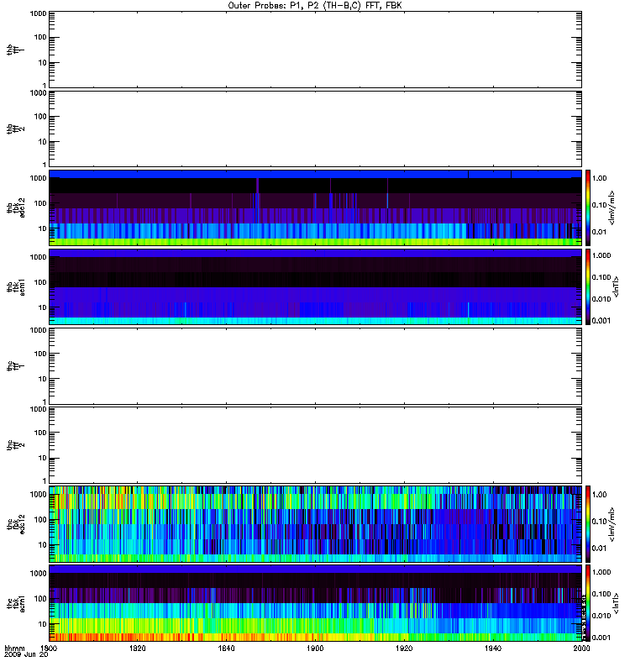Click the "thb fbk edc12" axis label

(16, 207)
